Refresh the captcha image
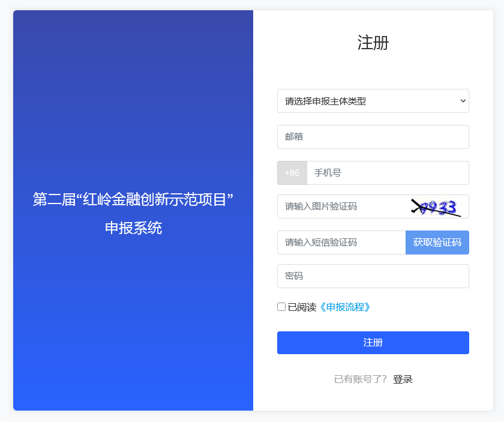Viewport: 504px width, 422px height. click(436, 207)
